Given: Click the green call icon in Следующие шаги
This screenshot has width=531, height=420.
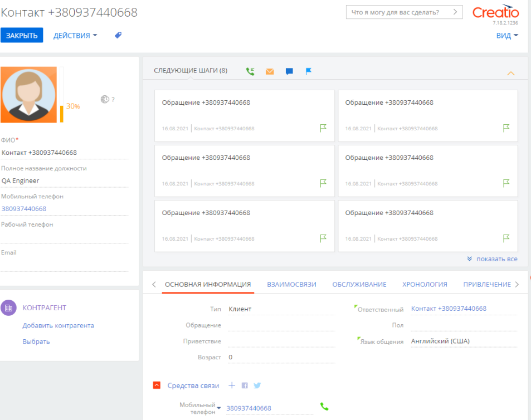Looking at the screenshot, I should [x=250, y=71].
